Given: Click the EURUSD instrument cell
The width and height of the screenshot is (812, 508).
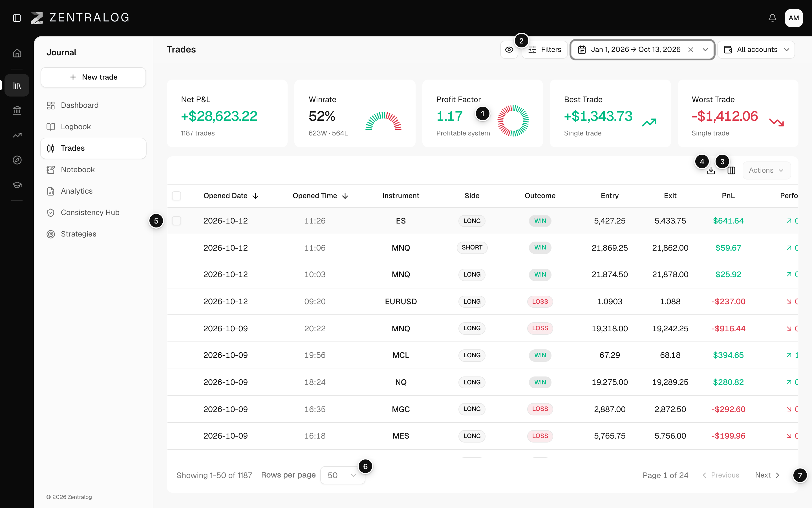Looking at the screenshot, I should 401,302.
